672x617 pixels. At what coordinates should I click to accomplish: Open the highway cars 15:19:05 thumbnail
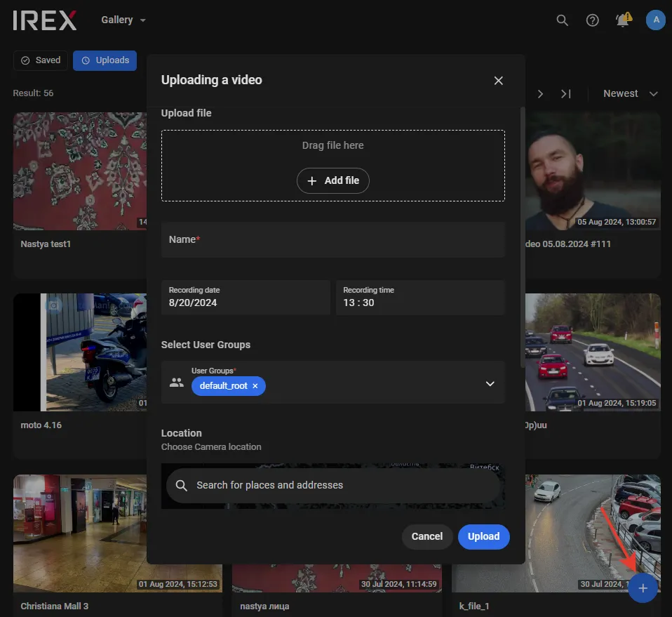(593, 352)
